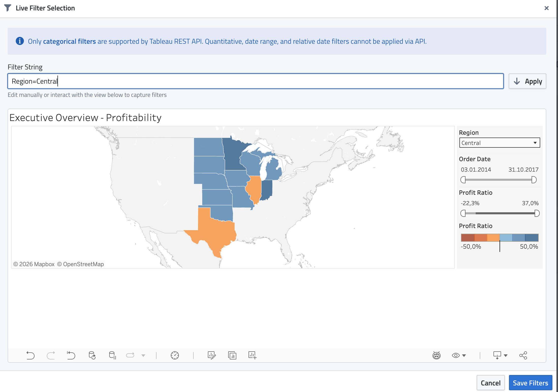Click the Refresh data source icon
Screen dimensions: 558x392
pos(92,355)
